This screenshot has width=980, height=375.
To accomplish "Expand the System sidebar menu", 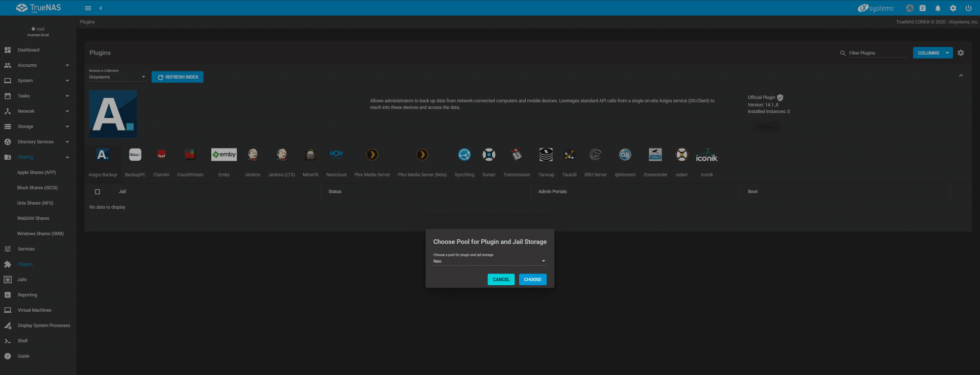I will pyautogui.click(x=38, y=81).
